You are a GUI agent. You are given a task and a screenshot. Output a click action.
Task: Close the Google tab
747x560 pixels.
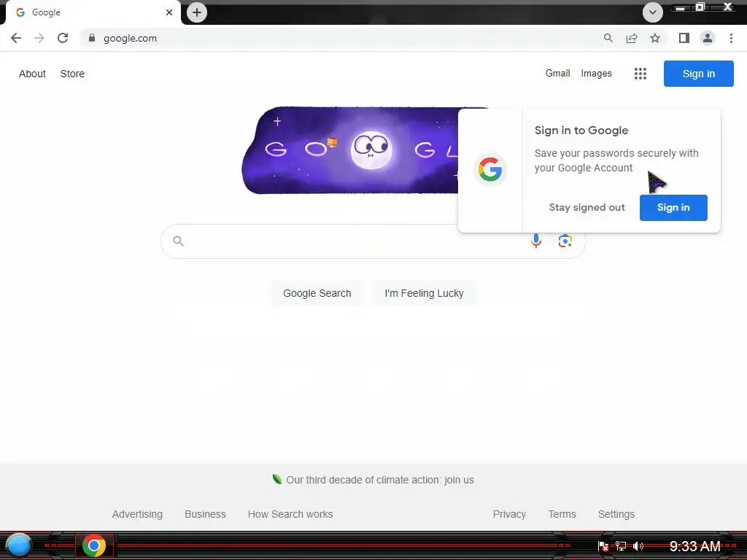coord(169,12)
